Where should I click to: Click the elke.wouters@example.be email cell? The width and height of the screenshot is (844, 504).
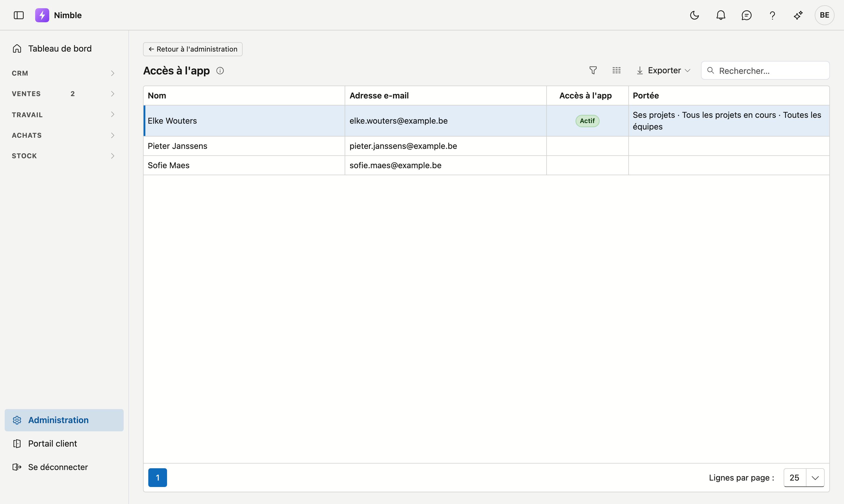(446, 121)
